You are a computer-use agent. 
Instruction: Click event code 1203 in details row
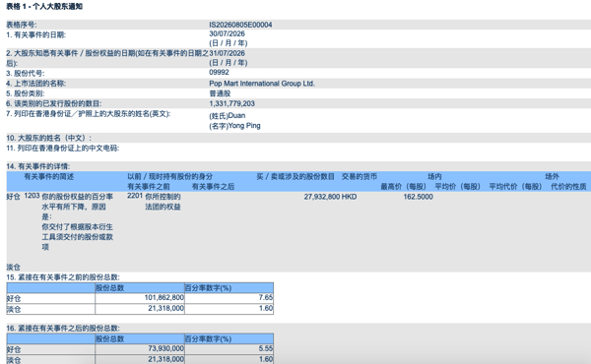(x=32, y=196)
